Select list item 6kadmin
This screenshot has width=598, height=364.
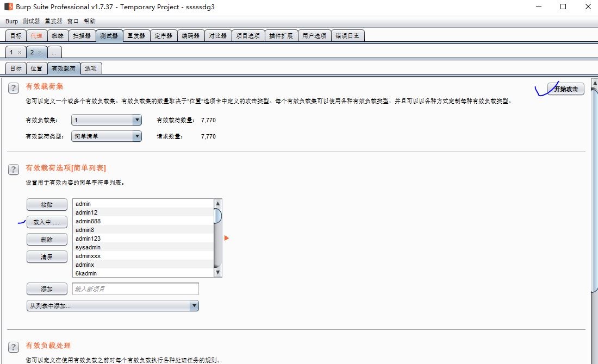pyautogui.click(x=143, y=273)
